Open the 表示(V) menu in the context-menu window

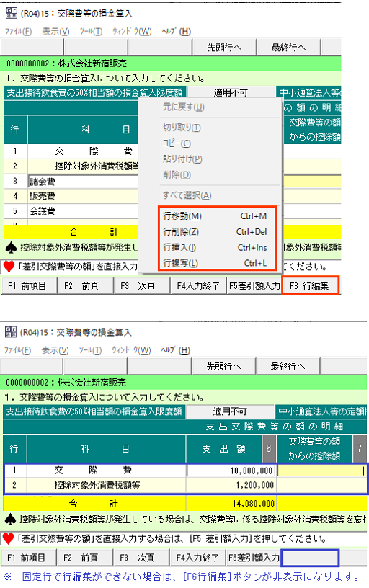[x=56, y=32]
